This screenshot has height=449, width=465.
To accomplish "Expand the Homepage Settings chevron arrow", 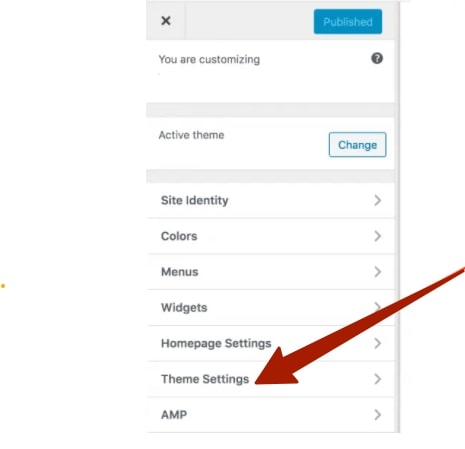I will click(x=377, y=343).
